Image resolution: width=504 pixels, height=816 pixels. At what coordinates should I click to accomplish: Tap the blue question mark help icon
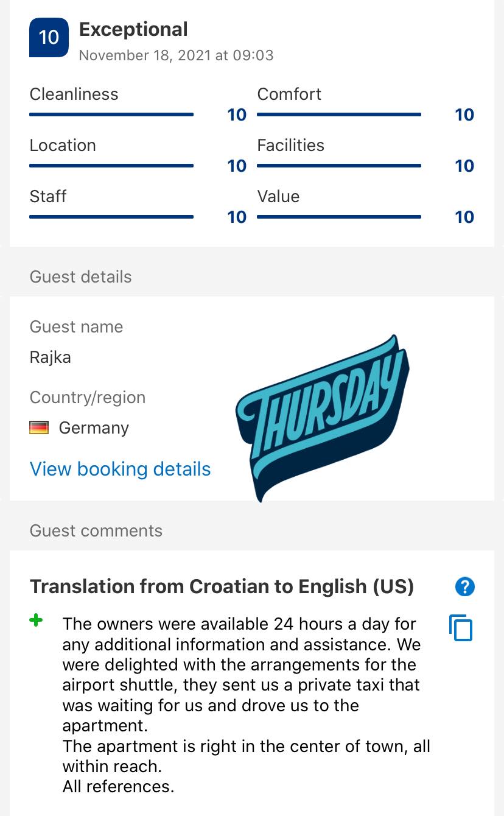click(x=464, y=587)
